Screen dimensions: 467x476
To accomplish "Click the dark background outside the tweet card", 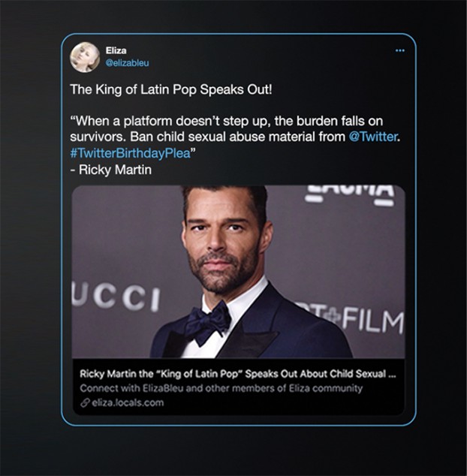I will pyautogui.click(x=30, y=243).
